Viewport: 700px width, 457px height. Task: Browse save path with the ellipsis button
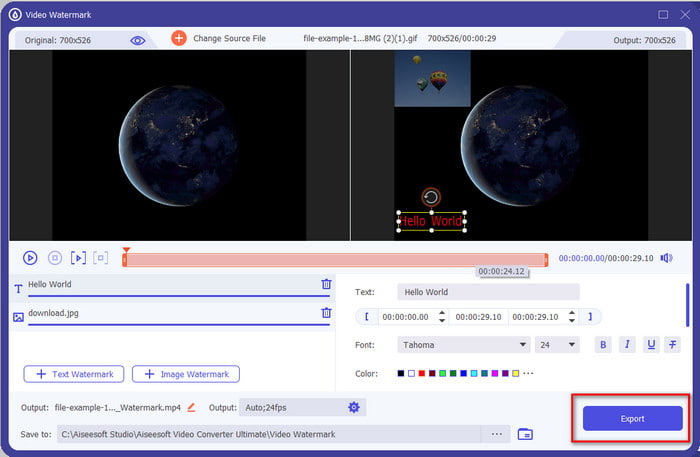495,434
